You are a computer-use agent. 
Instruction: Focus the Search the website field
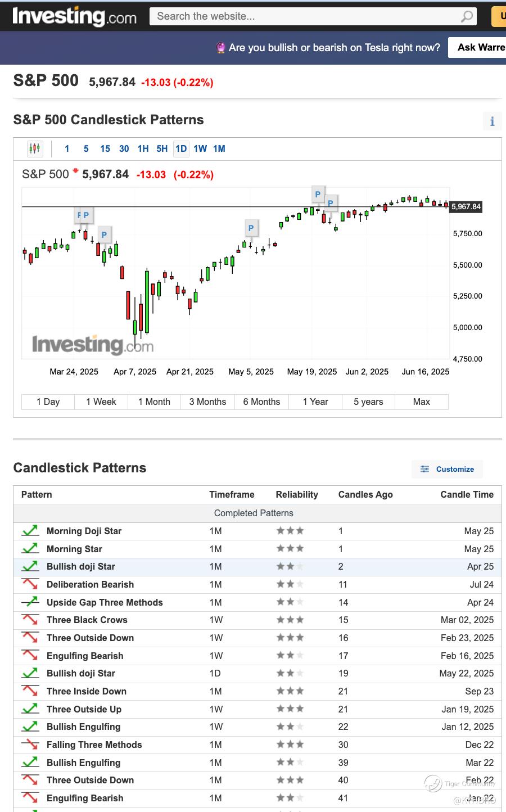[x=304, y=16]
